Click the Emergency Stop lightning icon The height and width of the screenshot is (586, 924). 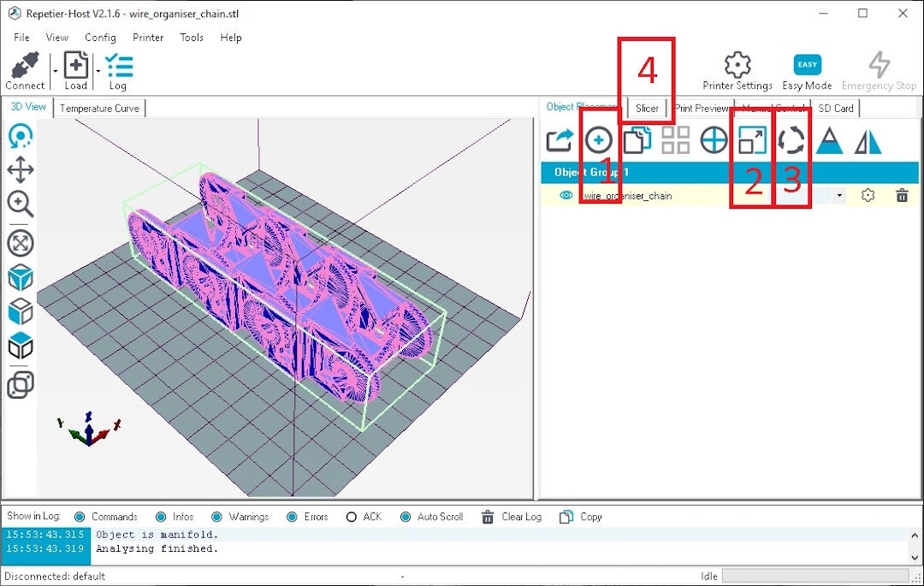tap(880, 64)
